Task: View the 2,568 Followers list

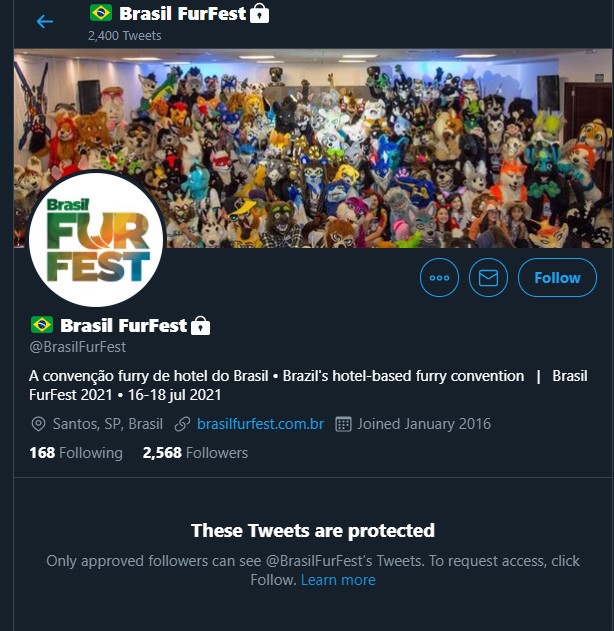Action: [x=195, y=453]
